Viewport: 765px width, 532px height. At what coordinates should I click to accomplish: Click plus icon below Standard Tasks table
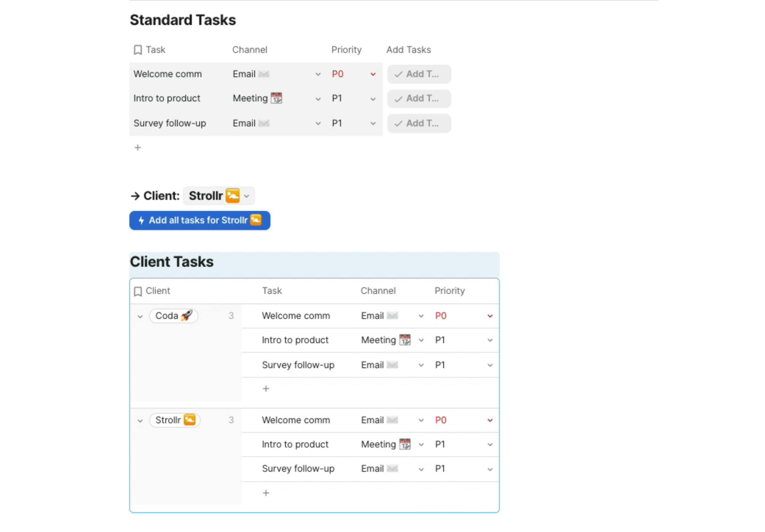(x=138, y=148)
